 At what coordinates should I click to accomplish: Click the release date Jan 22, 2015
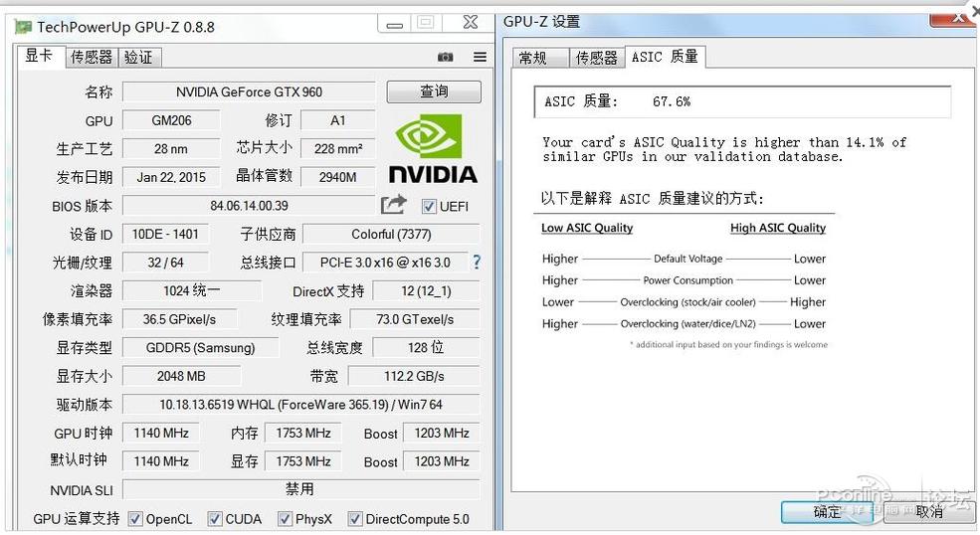(x=171, y=177)
